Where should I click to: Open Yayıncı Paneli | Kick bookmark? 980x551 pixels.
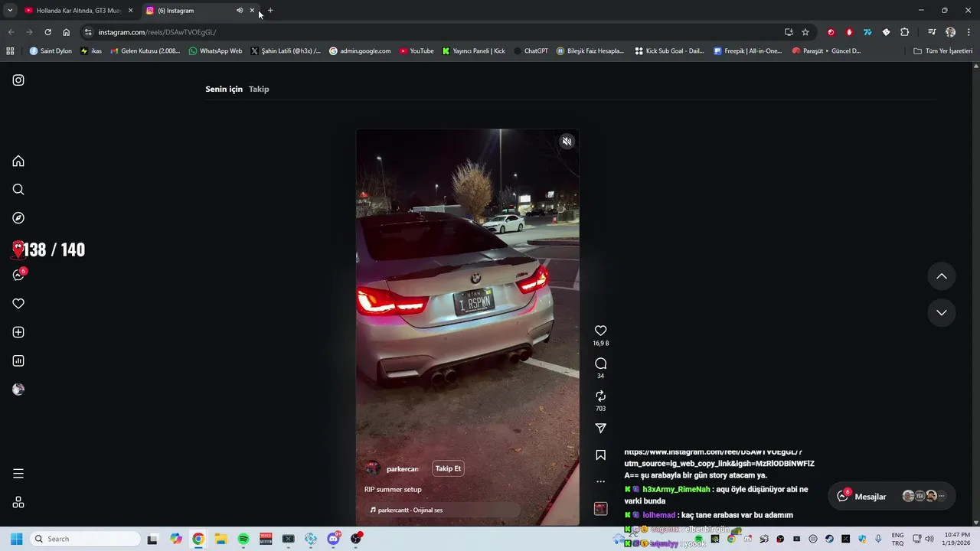pyautogui.click(x=473, y=51)
